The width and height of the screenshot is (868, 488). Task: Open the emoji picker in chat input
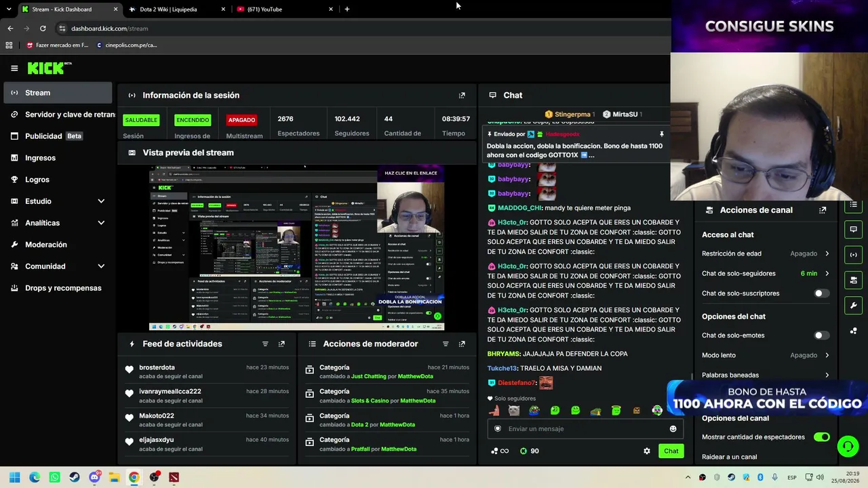673,428
